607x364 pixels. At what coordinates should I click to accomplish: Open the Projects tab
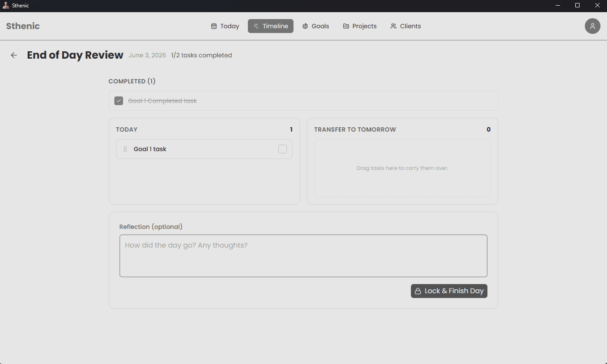[x=360, y=26]
